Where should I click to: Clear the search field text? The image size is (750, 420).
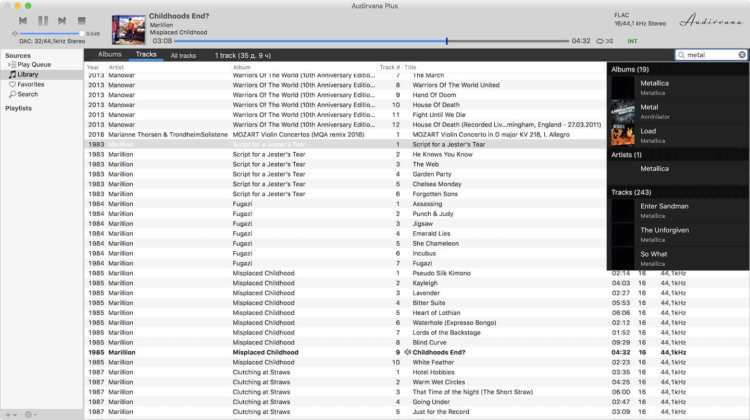[x=742, y=55]
